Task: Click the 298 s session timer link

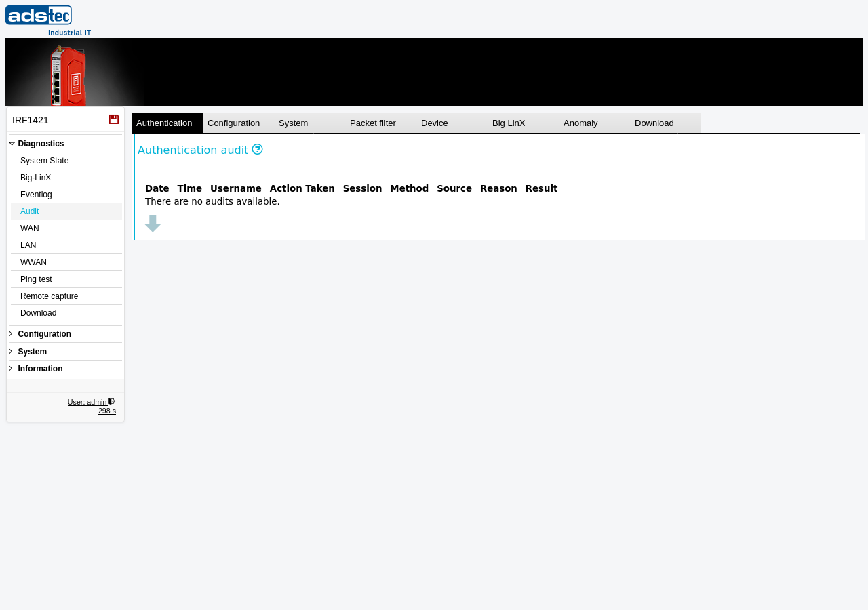Action: [x=107, y=411]
